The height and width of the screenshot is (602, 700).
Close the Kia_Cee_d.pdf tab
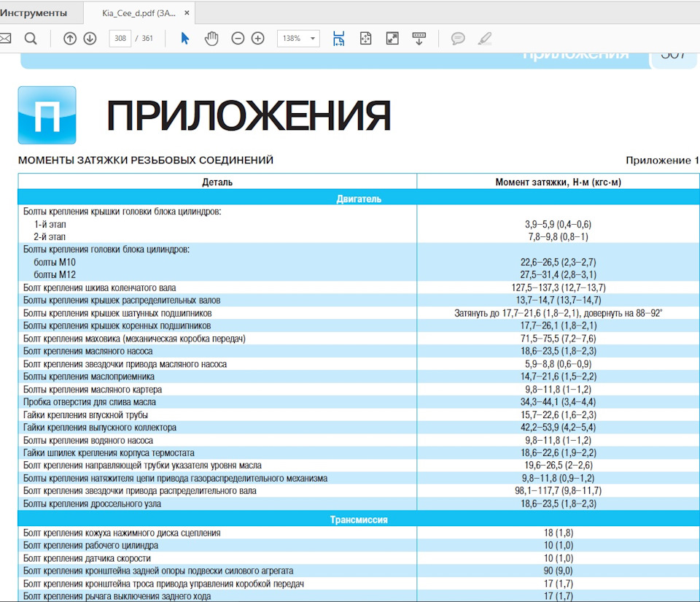187,13
